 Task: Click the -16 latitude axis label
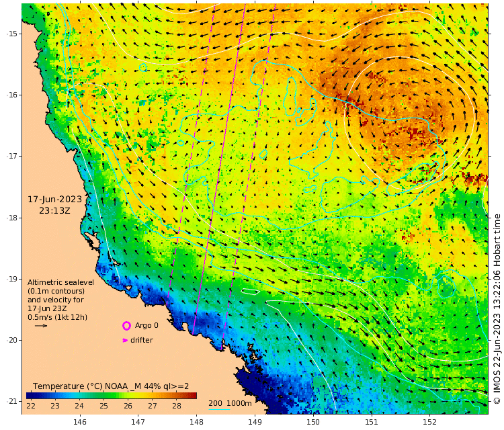click(12, 95)
